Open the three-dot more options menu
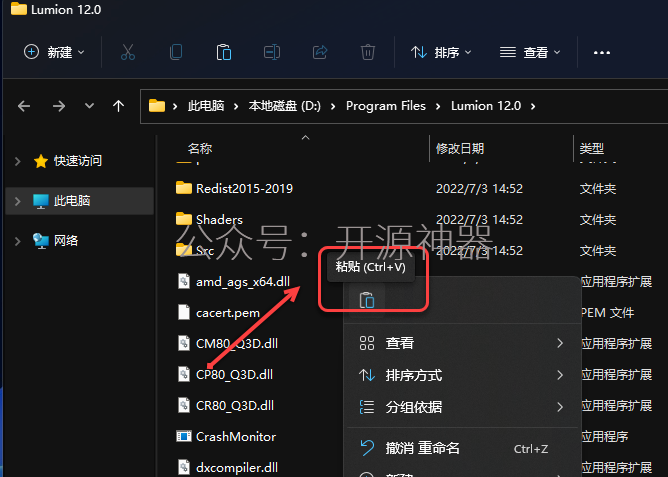The height and width of the screenshot is (477, 668). tap(602, 52)
